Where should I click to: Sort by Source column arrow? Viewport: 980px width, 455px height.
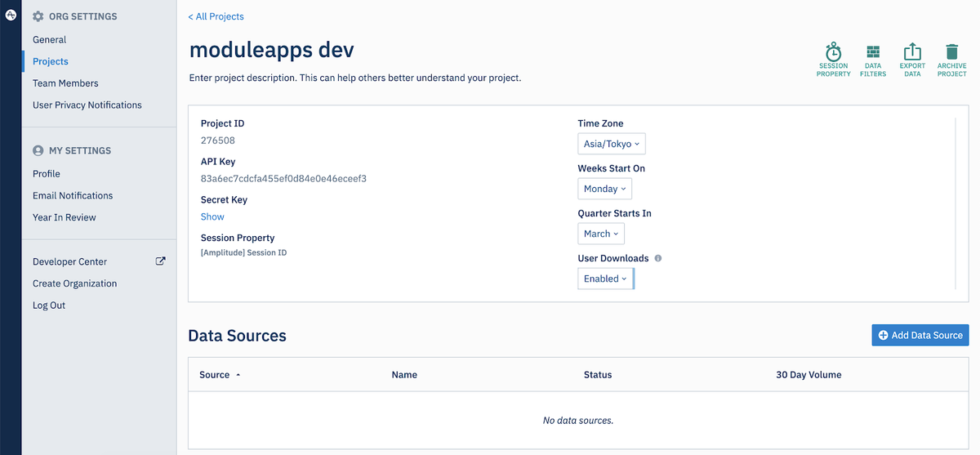238,375
